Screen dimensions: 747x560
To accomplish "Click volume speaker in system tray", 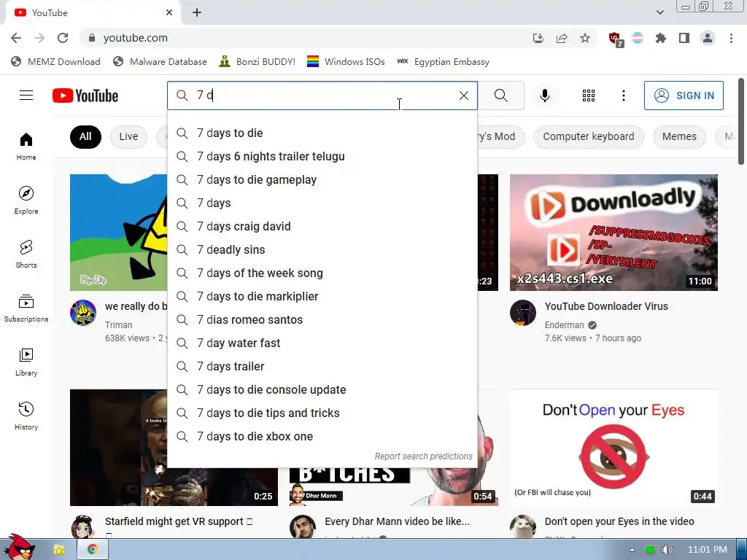I will click(x=667, y=550).
